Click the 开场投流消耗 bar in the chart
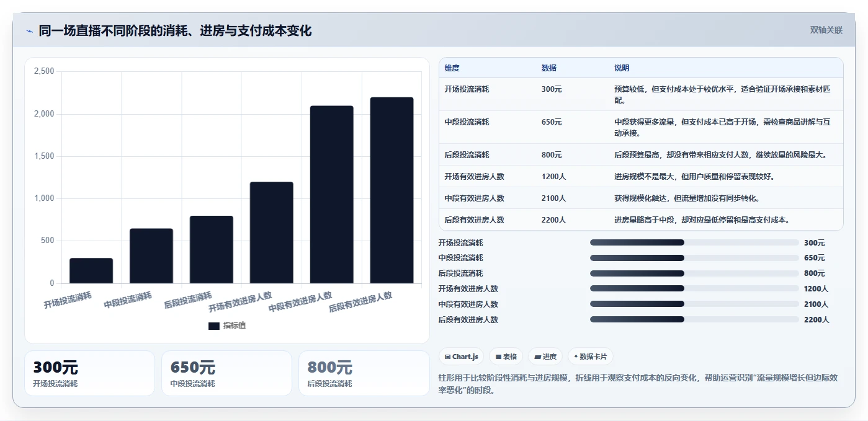This screenshot has height=421, width=868. point(91,271)
